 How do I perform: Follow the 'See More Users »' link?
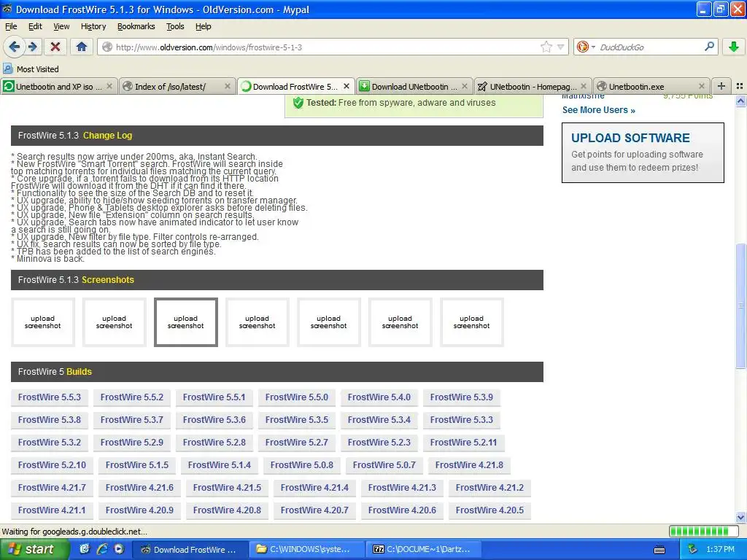coord(598,110)
